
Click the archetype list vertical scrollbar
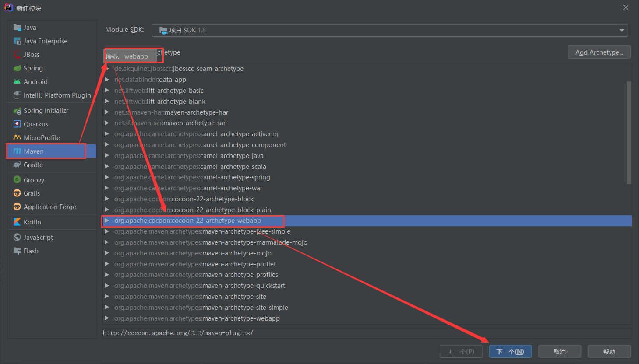pyautogui.click(x=629, y=133)
